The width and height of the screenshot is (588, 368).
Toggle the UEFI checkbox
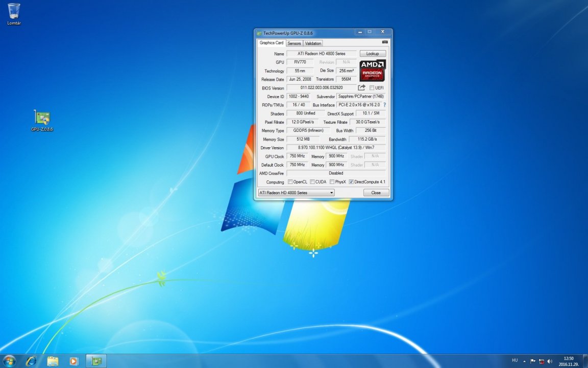click(x=372, y=88)
